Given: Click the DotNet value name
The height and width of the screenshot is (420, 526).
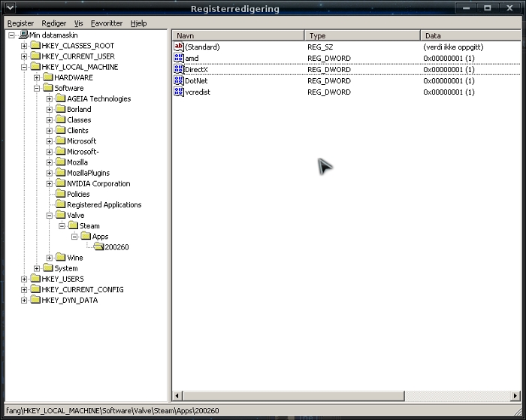Looking at the screenshot, I should [196, 80].
